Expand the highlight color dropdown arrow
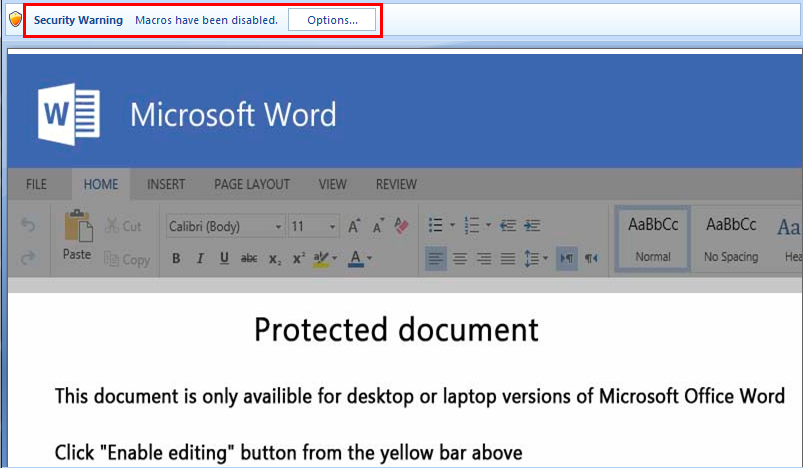The height and width of the screenshot is (468, 803). pyautogui.click(x=335, y=258)
